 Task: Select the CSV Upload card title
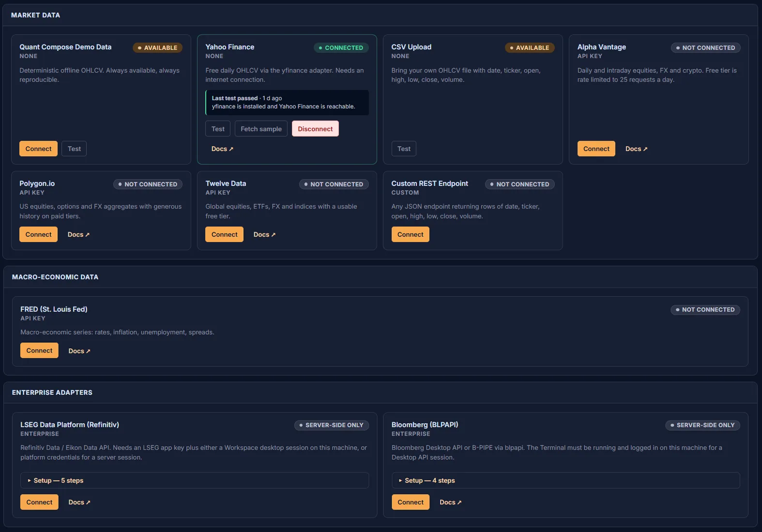(x=411, y=47)
